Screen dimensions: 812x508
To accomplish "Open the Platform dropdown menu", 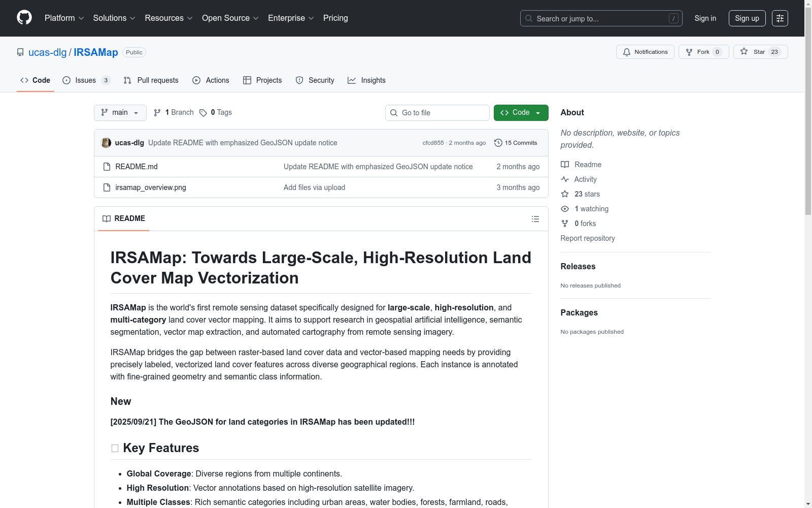I will pyautogui.click(x=64, y=18).
